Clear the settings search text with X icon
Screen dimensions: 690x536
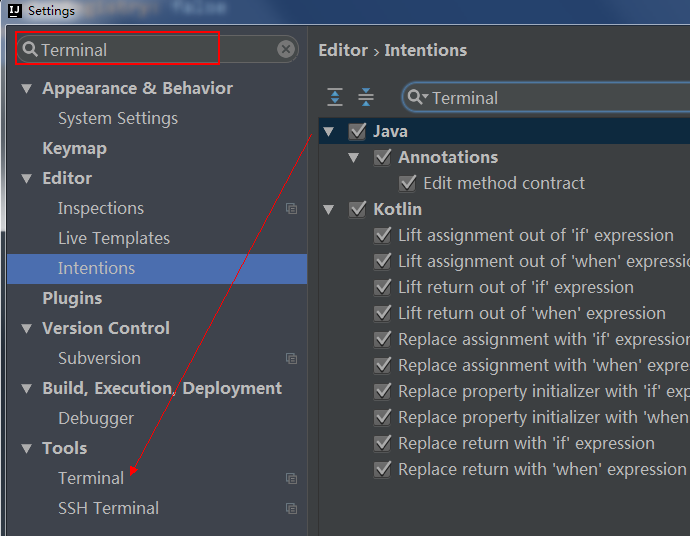pyautogui.click(x=286, y=49)
